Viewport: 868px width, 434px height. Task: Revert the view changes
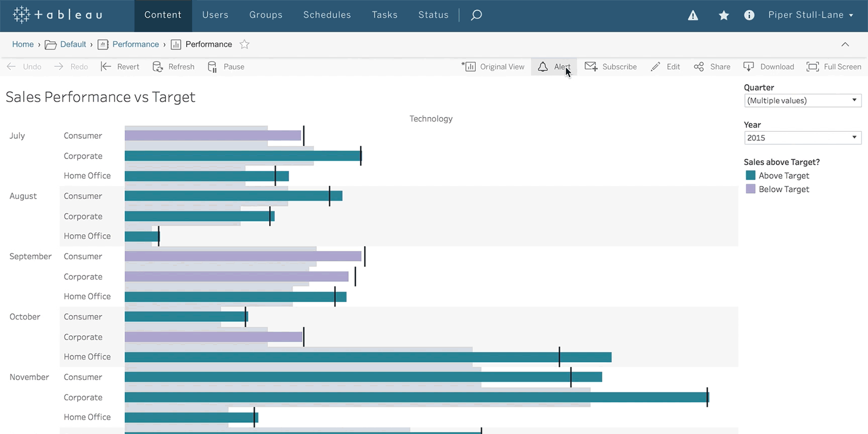point(120,67)
